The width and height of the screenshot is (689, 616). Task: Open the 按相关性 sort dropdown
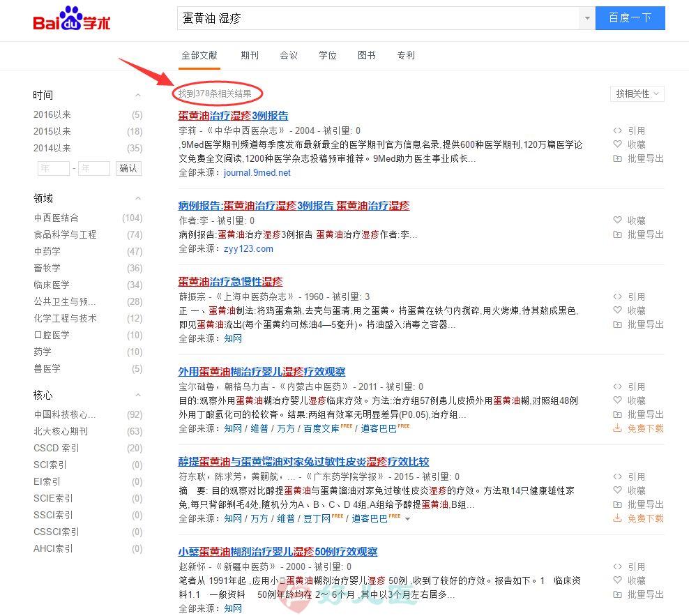637,93
